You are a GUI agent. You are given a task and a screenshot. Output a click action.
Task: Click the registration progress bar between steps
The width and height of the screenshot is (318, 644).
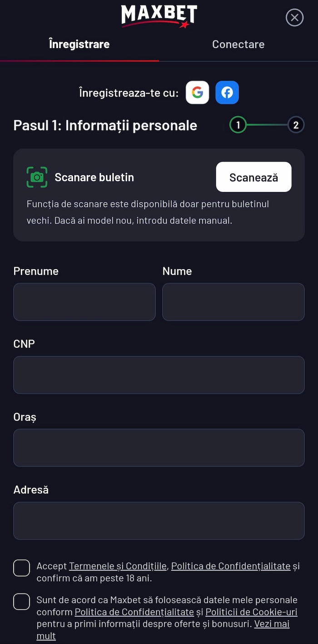click(x=267, y=125)
